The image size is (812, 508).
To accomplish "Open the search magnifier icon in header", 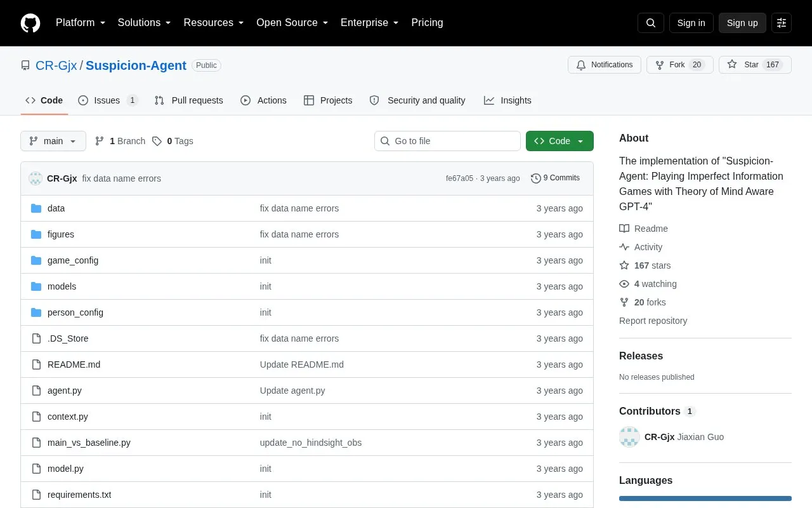I will [651, 23].
